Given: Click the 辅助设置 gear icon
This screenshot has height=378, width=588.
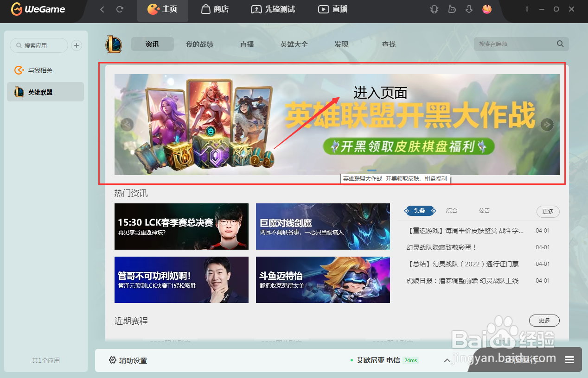Looking at the screenshot, I should pos(112,360).
